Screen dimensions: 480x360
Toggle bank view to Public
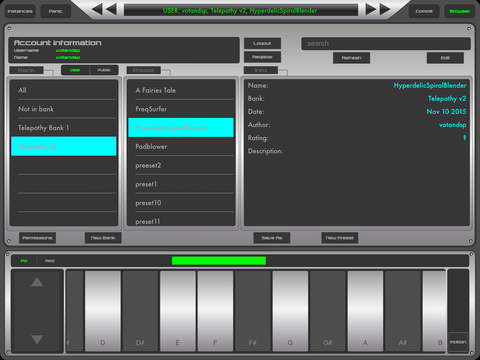click(x=104, y=70)
